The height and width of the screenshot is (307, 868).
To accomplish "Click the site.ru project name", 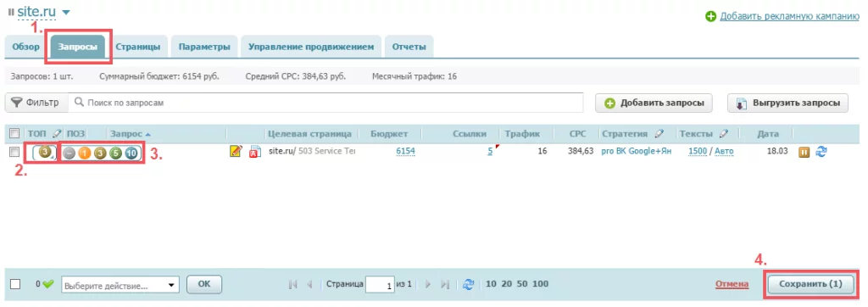I will coord(36,11).
